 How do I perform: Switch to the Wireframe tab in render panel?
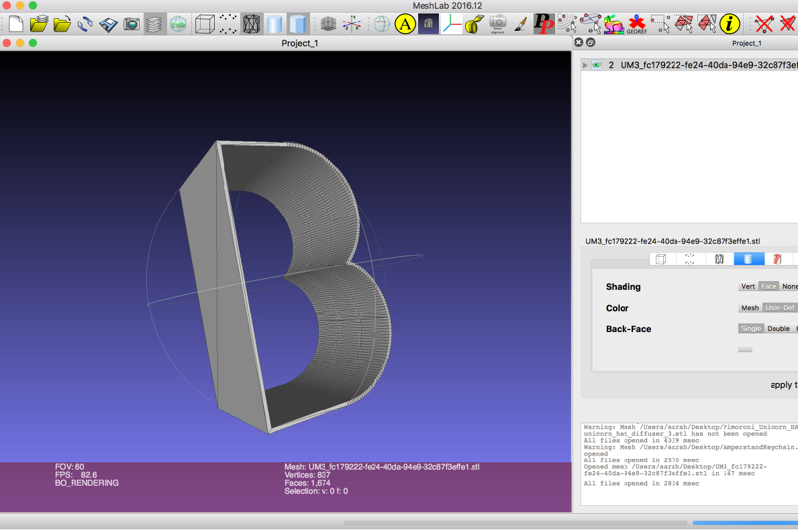(719, 259)
